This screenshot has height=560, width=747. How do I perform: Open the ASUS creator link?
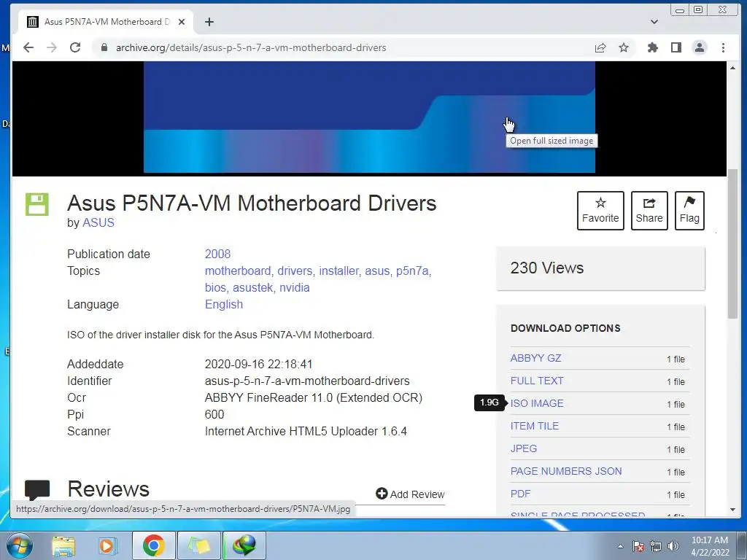tap(98, 223)
